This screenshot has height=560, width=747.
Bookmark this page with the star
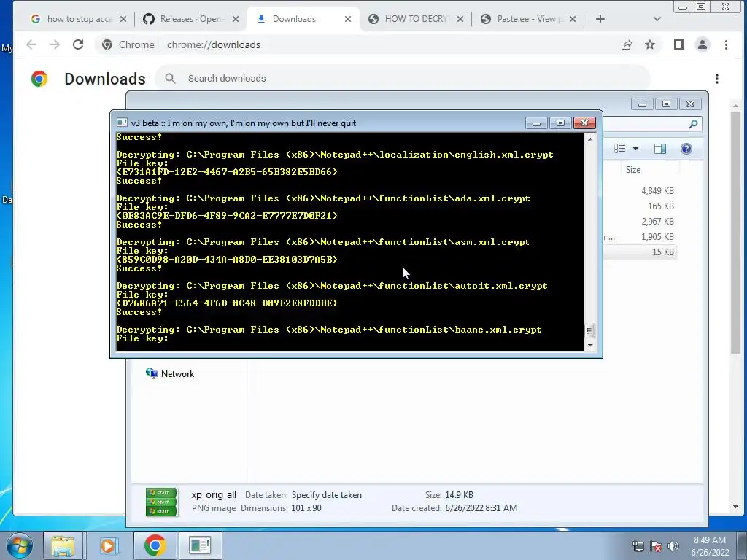coord(650,44)
